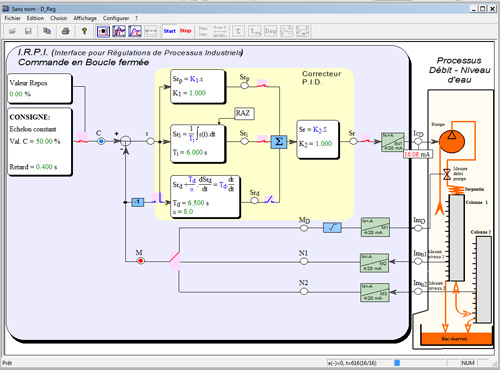The image size is (500, 370).
Task: Click the Sigma summation block
Action: pyautogui.click(x=279, y=142)
